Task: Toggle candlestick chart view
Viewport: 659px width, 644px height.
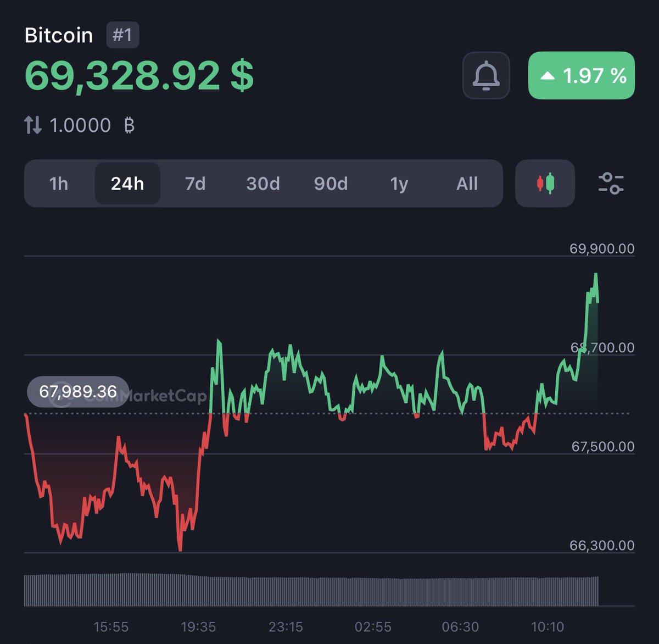Action: click(545, 184)
